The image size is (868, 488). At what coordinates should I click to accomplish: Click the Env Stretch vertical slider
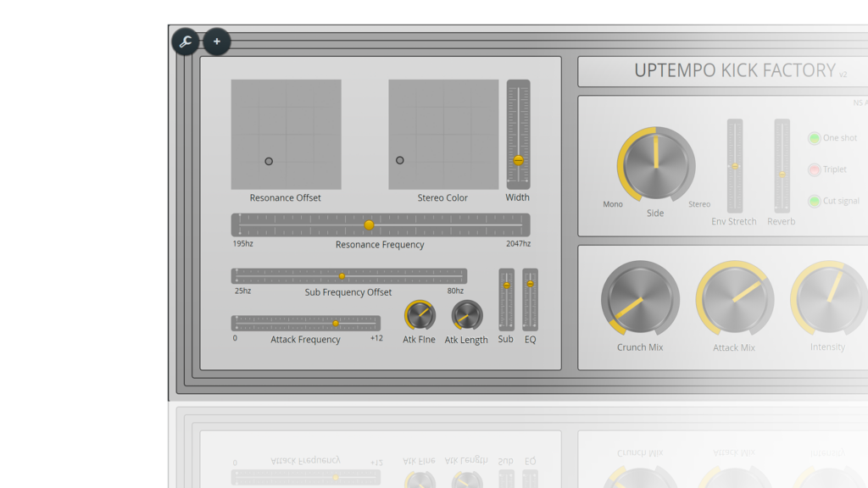pyautogui.click(x=735, y=166)
